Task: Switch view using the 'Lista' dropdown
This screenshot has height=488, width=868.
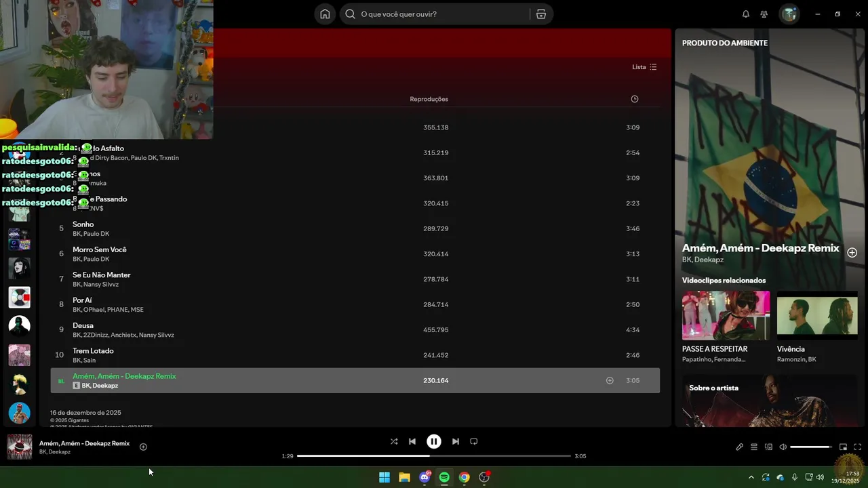Action: point(644,67)
